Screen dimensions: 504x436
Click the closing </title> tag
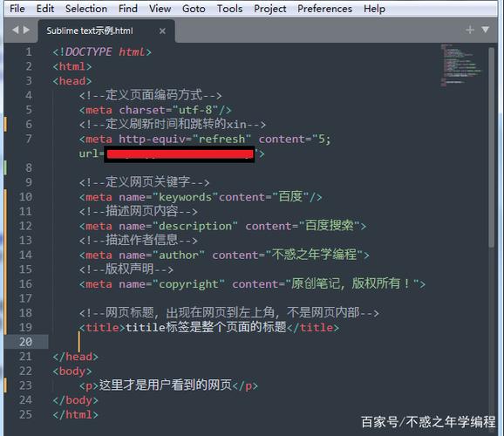313,327
